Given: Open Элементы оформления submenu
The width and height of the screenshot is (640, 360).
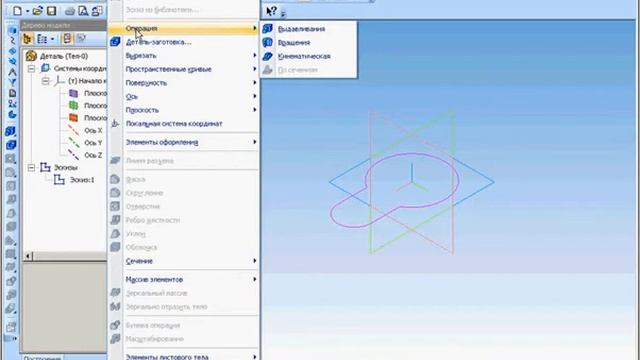Looking at the screenshot, I should (x=184, y=142).
